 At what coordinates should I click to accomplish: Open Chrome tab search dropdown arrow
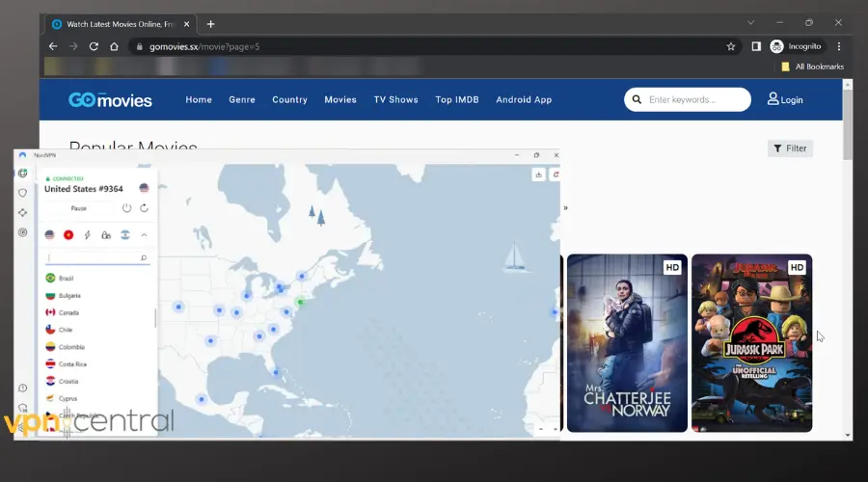coord(750,23)
